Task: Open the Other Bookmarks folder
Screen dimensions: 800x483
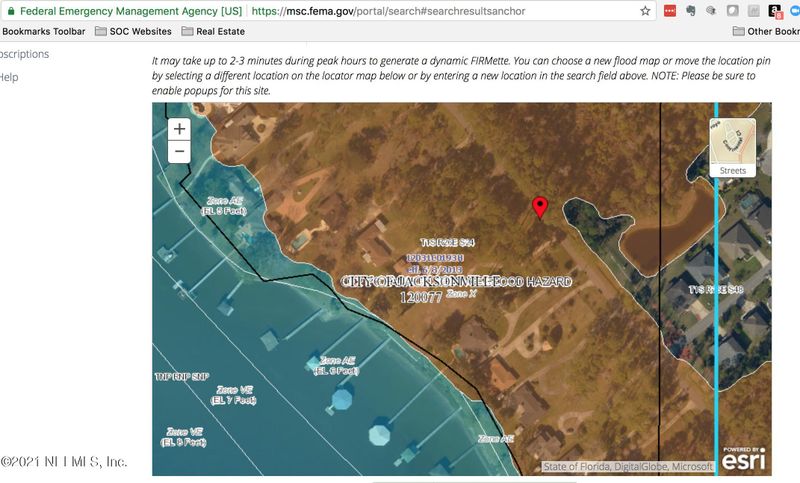Action: coord(766,31)
